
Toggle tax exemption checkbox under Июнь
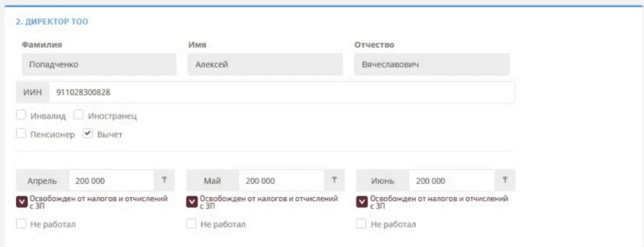coord(362,202)
